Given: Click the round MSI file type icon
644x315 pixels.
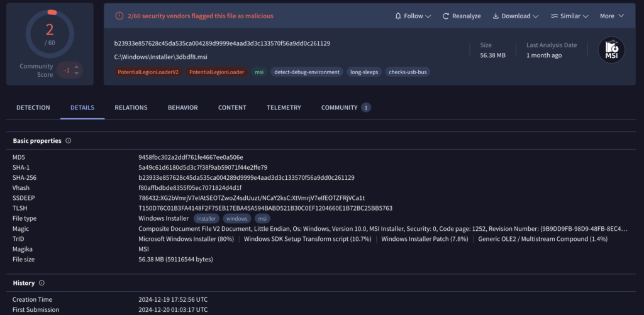Looking at the screenshot, I should tap(611, 50).
